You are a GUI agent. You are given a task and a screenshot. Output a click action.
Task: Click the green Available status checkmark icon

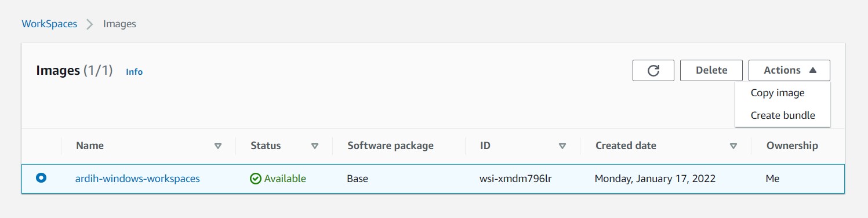(256, 179)
